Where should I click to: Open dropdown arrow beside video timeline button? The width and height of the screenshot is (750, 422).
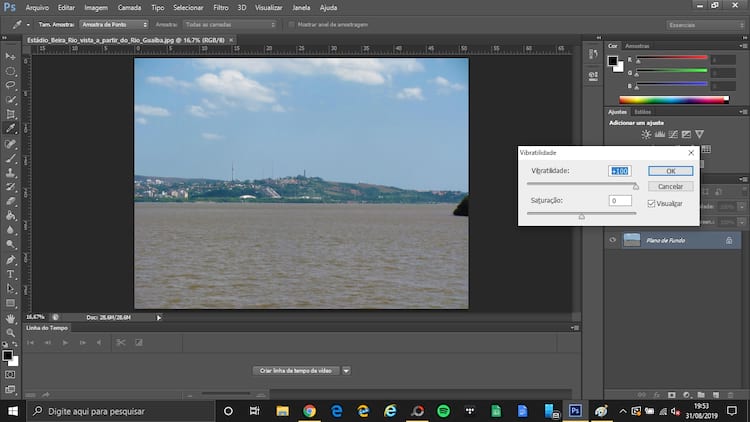pos(346,371)
